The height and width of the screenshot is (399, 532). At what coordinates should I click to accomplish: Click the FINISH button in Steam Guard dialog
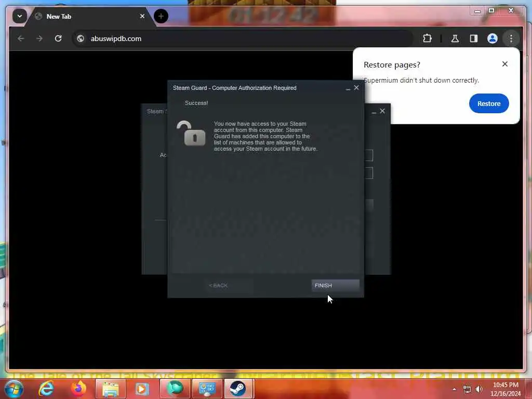pyautogui.click(x=335, y=285)
